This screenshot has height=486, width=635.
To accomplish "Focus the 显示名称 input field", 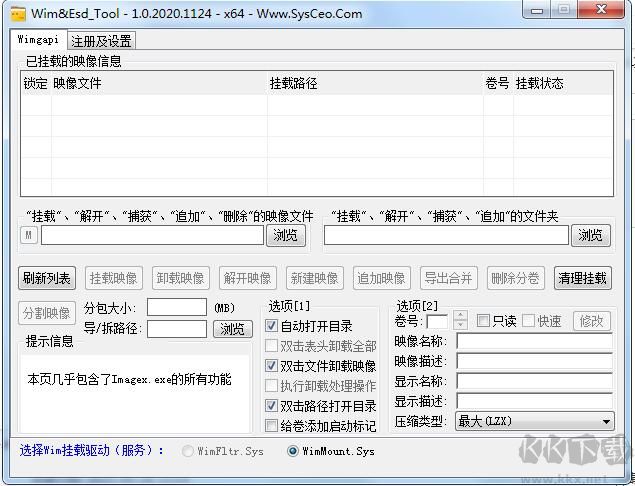I will coord(535,381).
